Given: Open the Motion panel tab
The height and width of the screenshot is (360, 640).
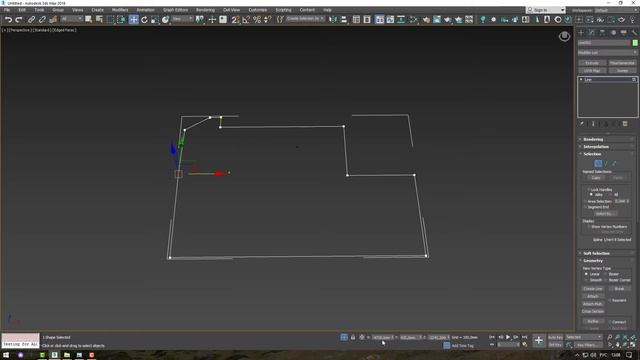Looking at the screenshot, I should 613,33.
